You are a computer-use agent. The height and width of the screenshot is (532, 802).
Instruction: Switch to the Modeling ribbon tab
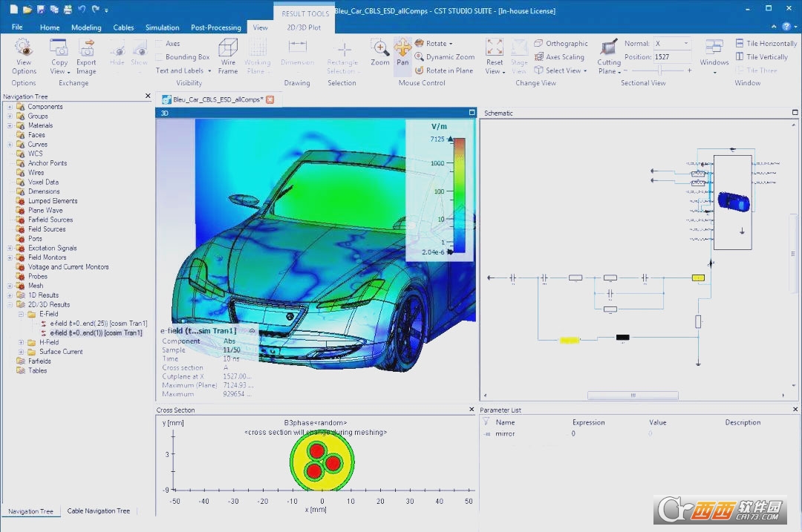pos(86,27)
